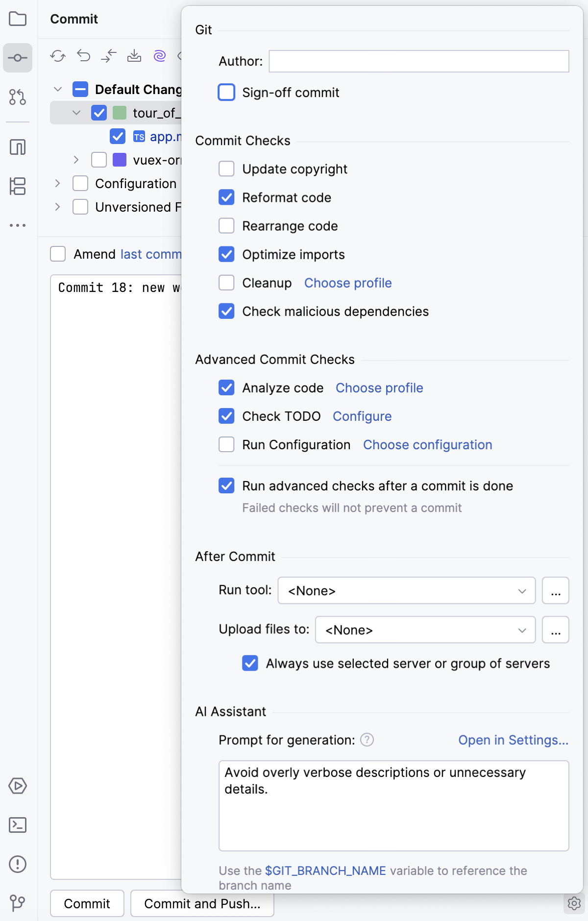Enable Update copyright check
The height and width of the screenshot is (921, 588).
click(x=226, y=169)
